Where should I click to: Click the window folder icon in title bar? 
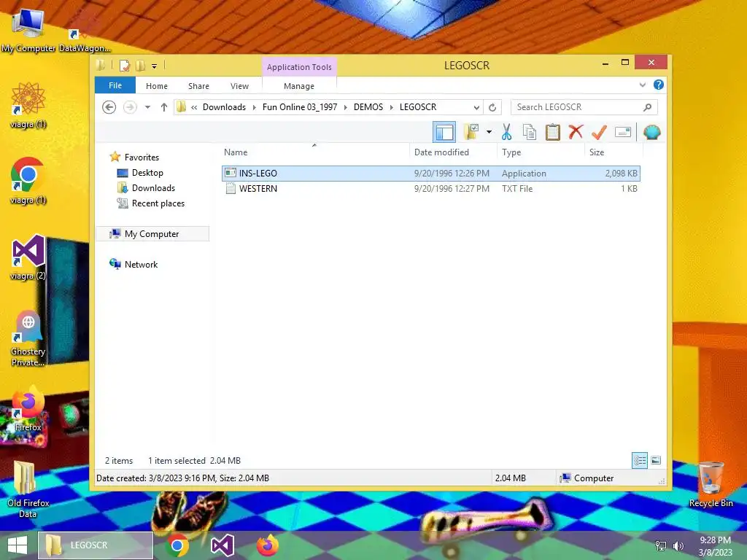(101, 65)
